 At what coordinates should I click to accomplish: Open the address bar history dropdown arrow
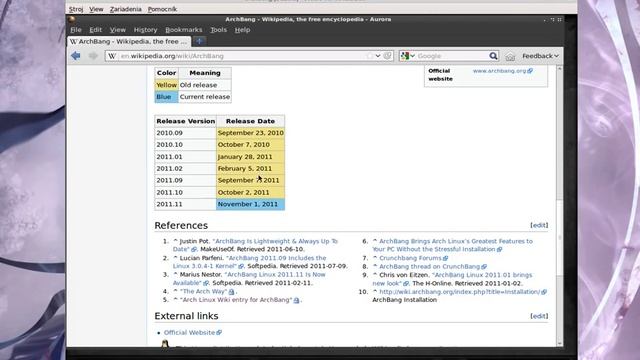378,56
